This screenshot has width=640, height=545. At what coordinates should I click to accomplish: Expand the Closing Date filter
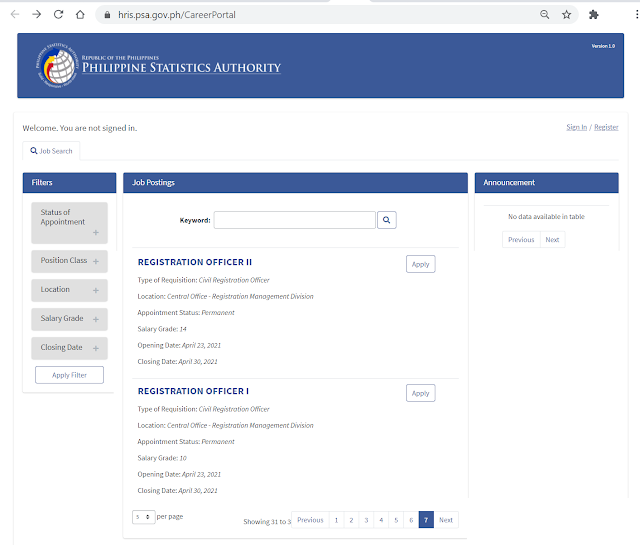[x=69, y=348]
